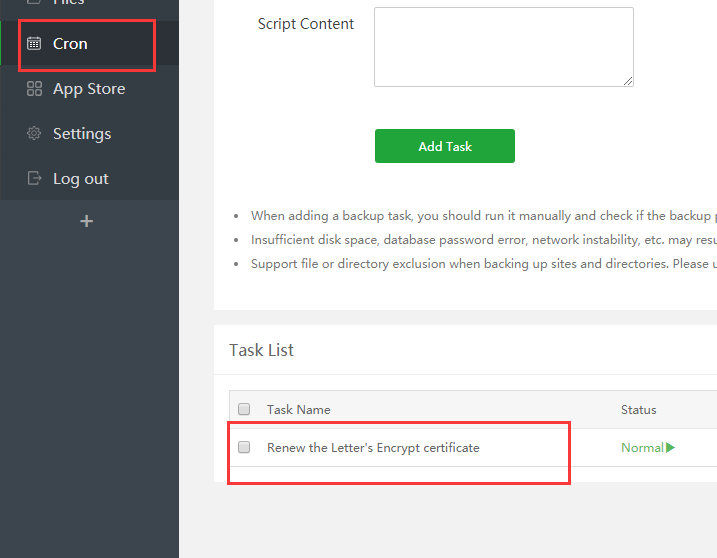717x558 pixels.
Task: Select the Log out menu label
Action: pyautogui.click(x=81, y=179)
